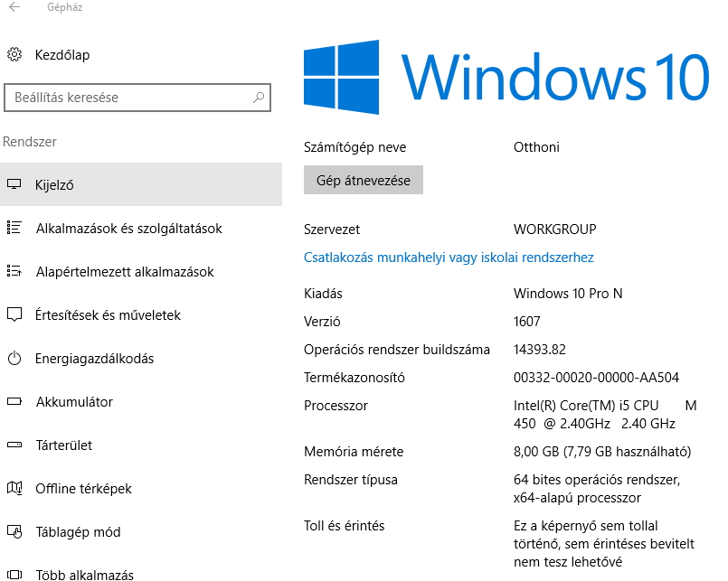Screen dimensions: 728x581
Task: Click the Toll és érintés label
Action: [344, 526]
